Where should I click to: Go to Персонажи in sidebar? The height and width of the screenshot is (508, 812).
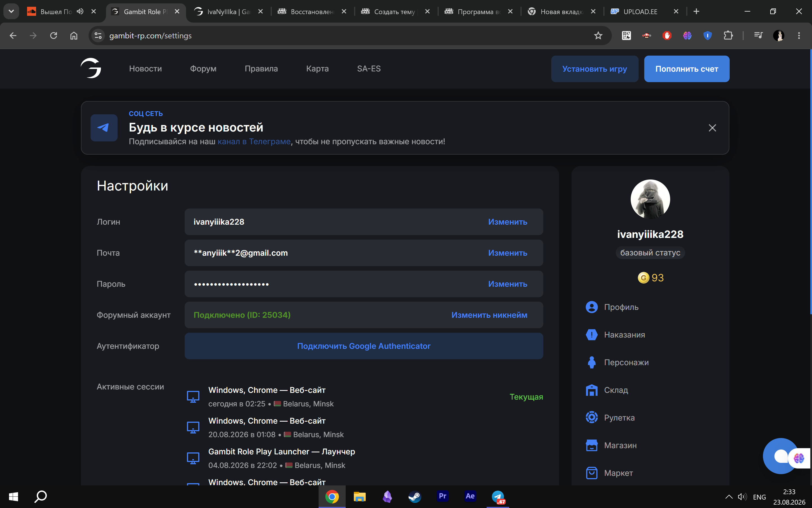click(x=617, y=362)
